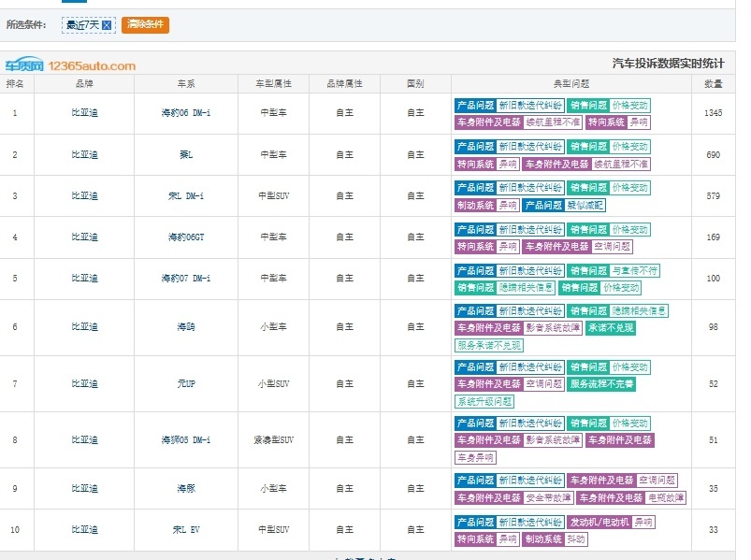Select the 电瓶故障 tag for 海豚
751x560 pixels.
coord(666,498)
